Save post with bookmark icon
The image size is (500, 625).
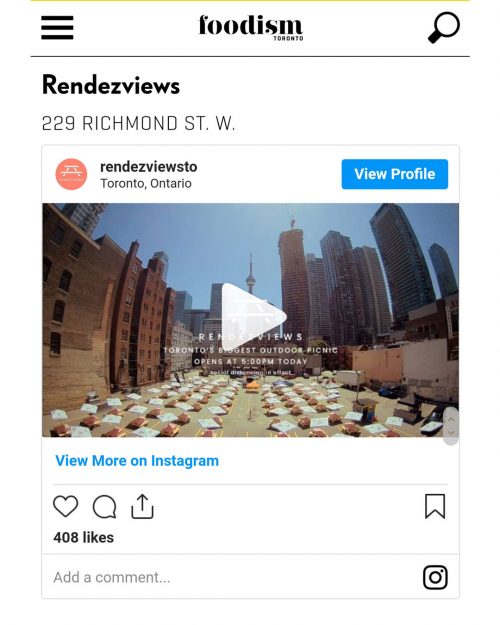point(435,506)
